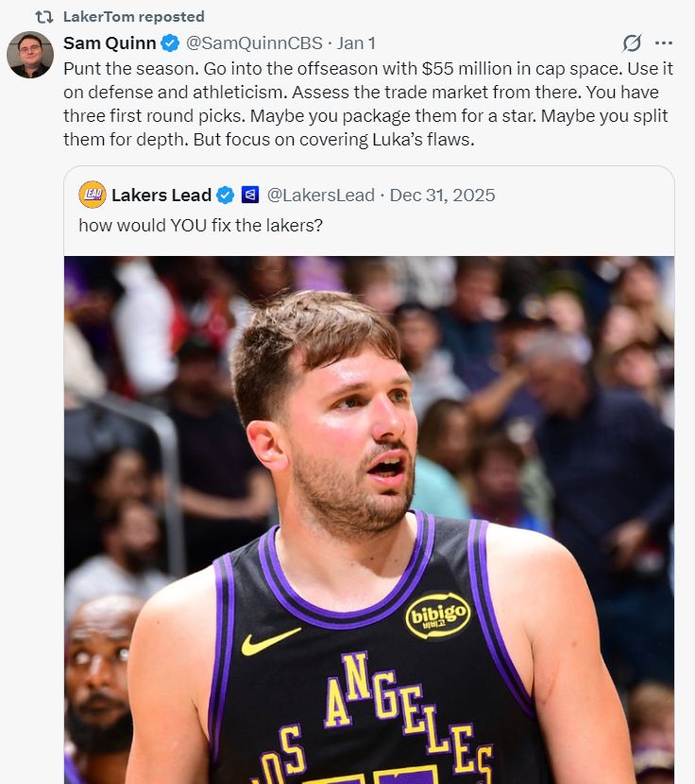Click the affiliate badge beside Lakers Lead
Viewport: 695px width, 784px height.
249,196
